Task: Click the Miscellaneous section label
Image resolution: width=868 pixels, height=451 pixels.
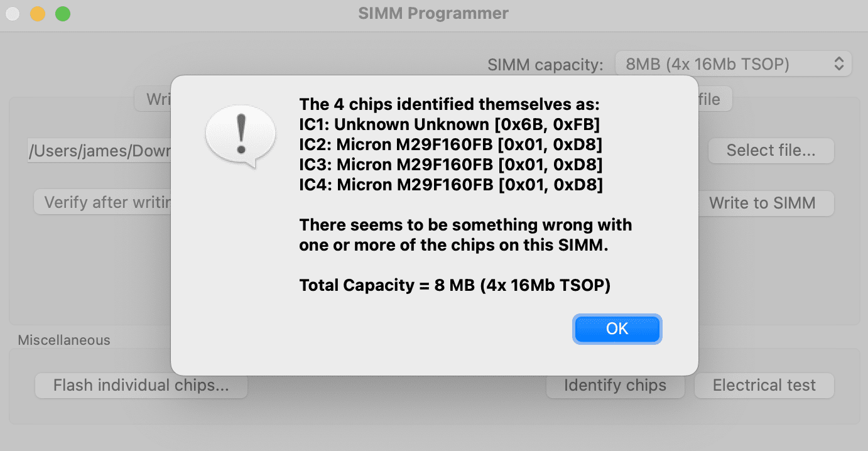Action: [x=64, y=340]
